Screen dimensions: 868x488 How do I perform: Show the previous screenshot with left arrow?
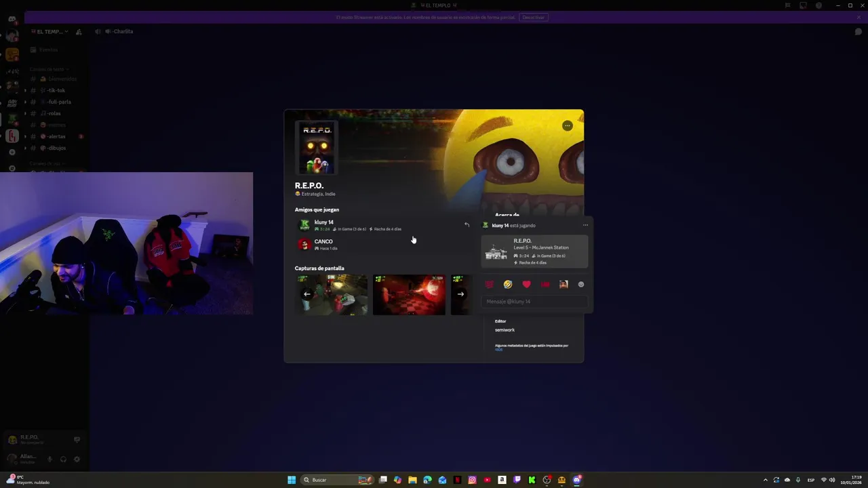307,294
